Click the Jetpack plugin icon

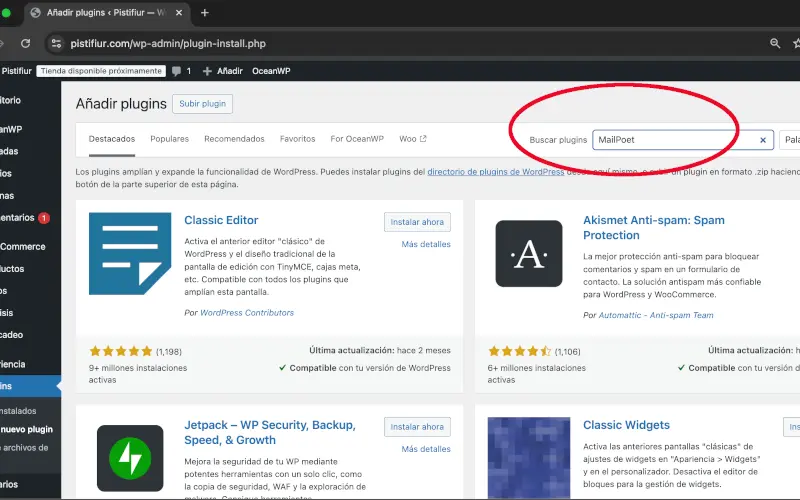130,458
